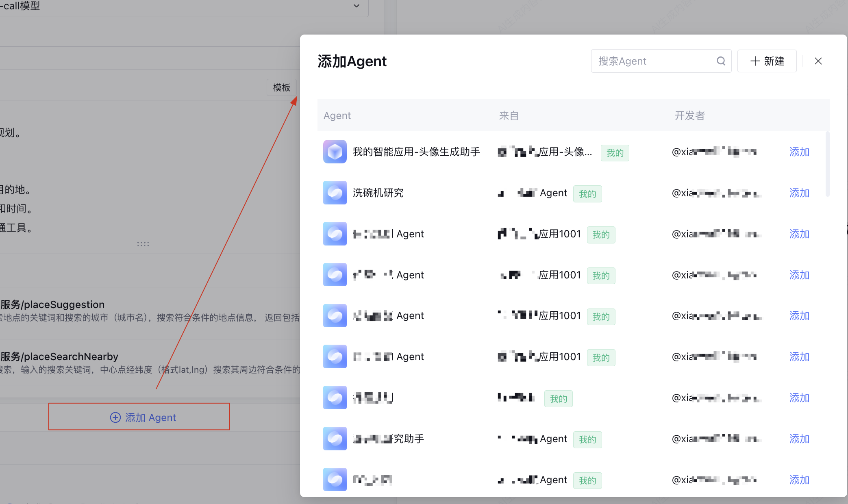This screenshot has height=504, width=848.
Task: Expand the call模型 dropdown chevron
Action: pos(357,6)
